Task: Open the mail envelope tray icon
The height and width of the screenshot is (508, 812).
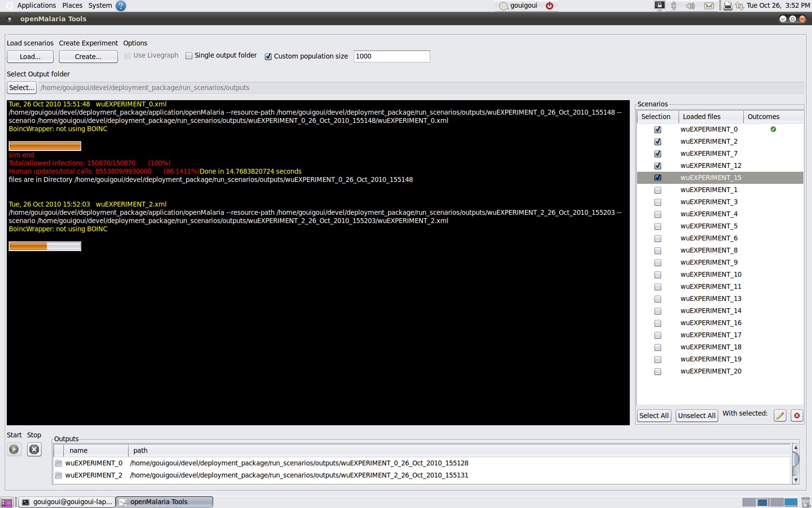Action: (709, 6)
